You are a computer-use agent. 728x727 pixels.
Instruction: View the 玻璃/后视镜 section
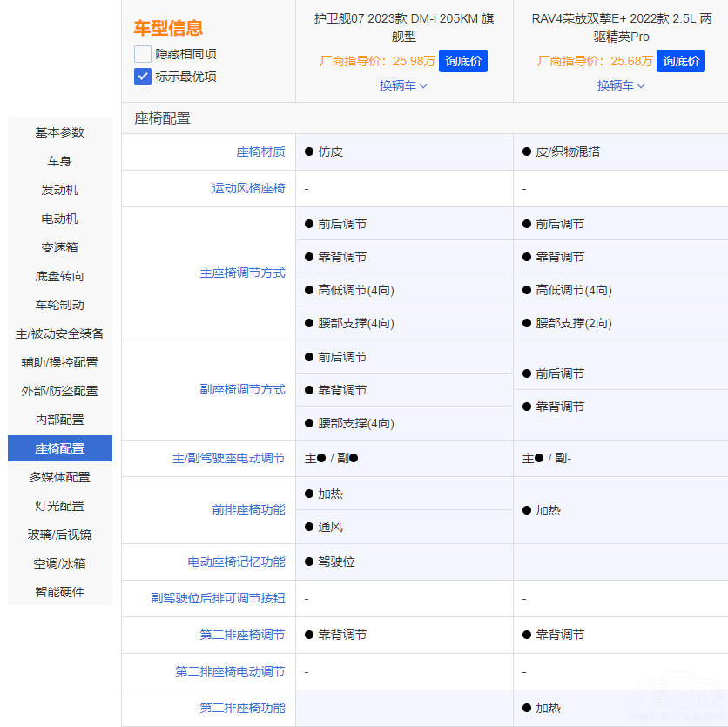click(58, 535)
